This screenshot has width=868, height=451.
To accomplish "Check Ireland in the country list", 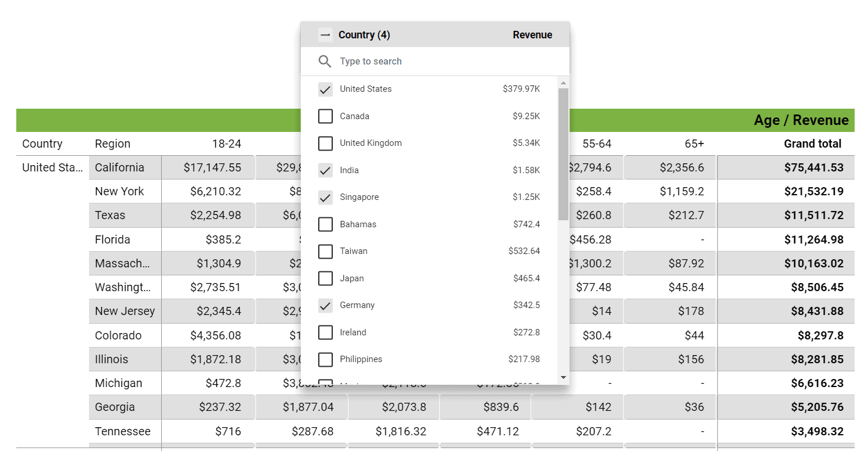I will point(325,332).
